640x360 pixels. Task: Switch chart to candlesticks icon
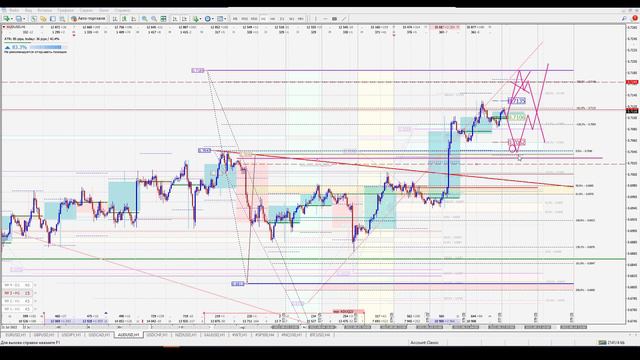124,19
